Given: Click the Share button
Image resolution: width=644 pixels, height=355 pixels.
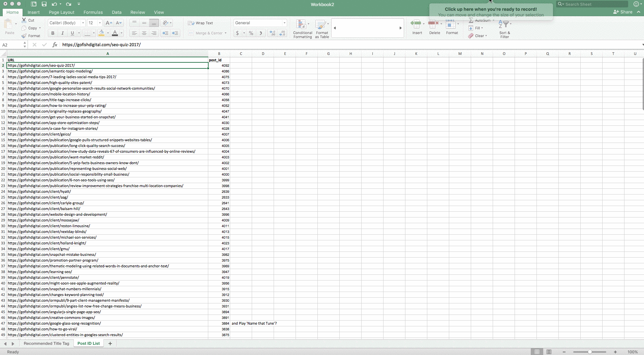Looking at the screenshot, I should click(x=623, y=12).
